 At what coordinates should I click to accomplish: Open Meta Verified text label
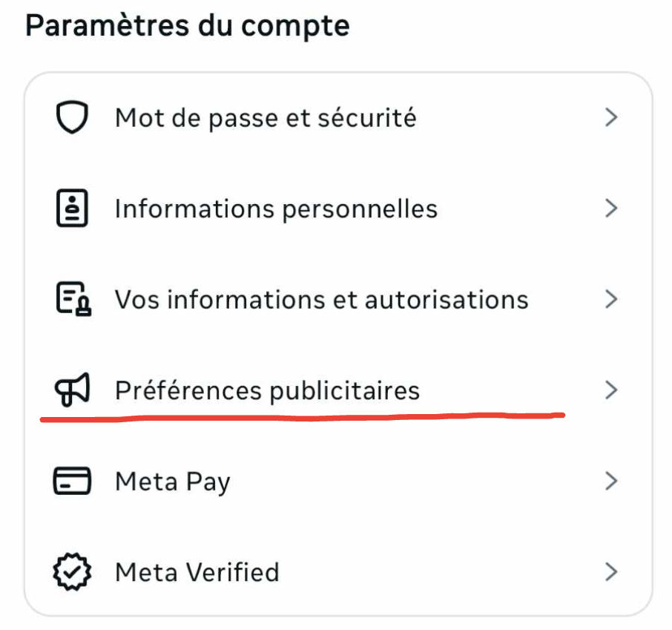pyautogui.click(x=197, y=573)
